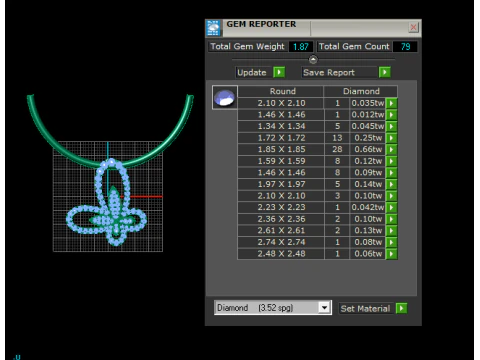Click the Diamond column header
480x360 pixels.
361,91
